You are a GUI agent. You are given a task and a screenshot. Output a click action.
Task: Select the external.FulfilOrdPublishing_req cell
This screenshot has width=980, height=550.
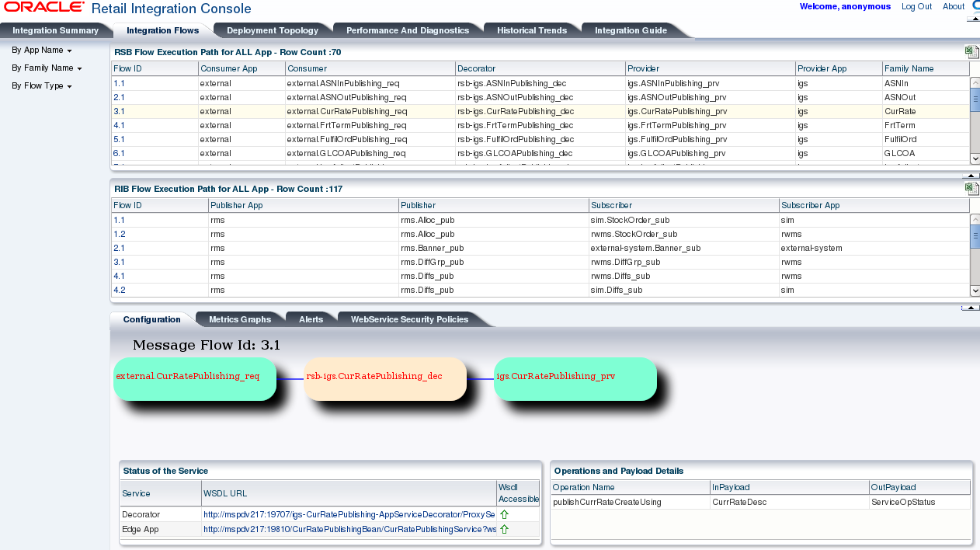click(370, 139)
